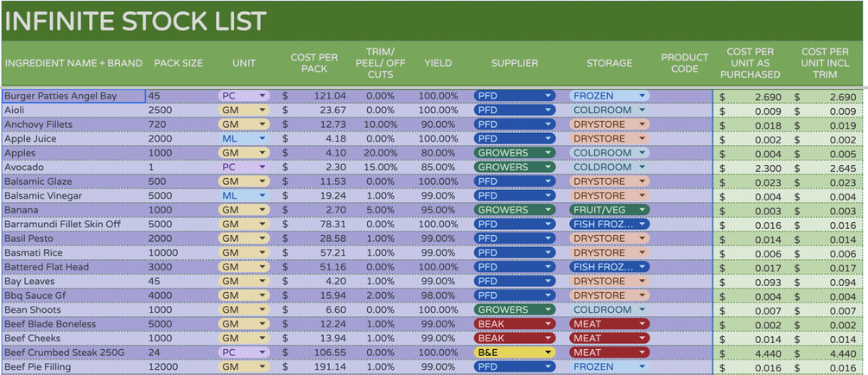Image resolution: width=868 pixels, height=375 pixels.
Task: Open unit dropdown for Burger Patties Angel Bay
Action: coord(263,96)
